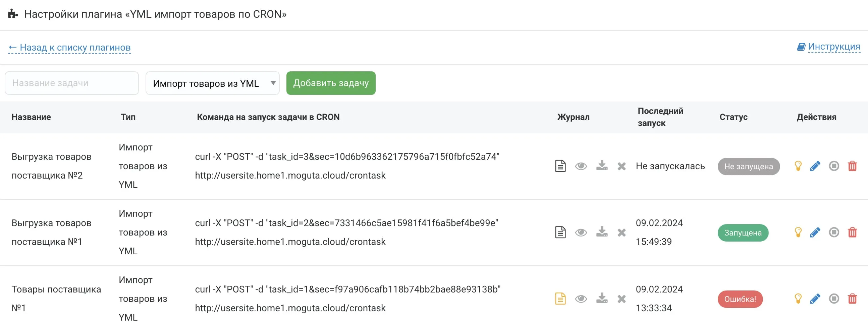Delete task Товары поставщика №1
The image size is (868, 329).
pos(852,299)
